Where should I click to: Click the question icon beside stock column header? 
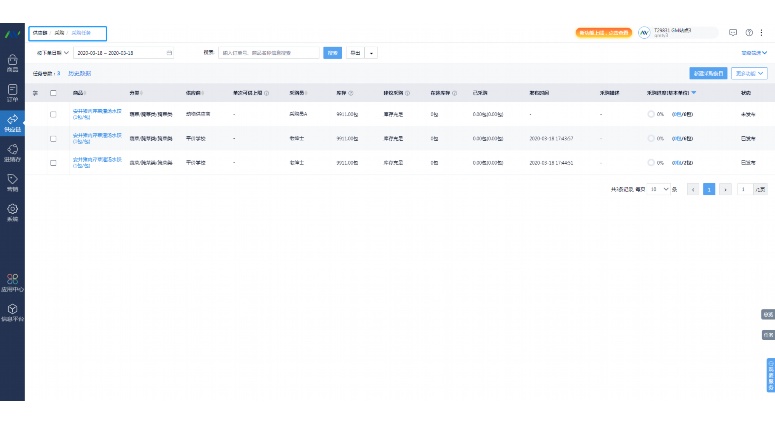pos(350,93)
